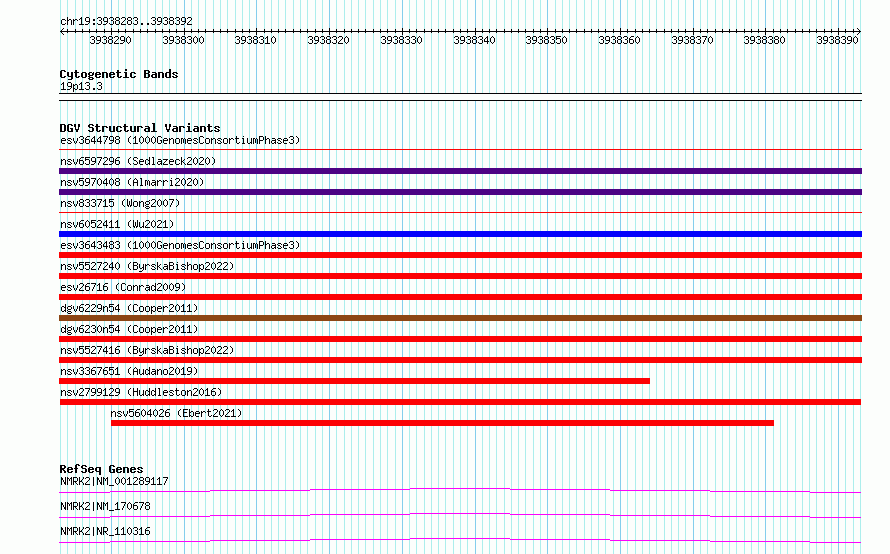Select the thin red esv3644798 variant line
Viewport: 890px width, 554px height.
click(460, 150)
